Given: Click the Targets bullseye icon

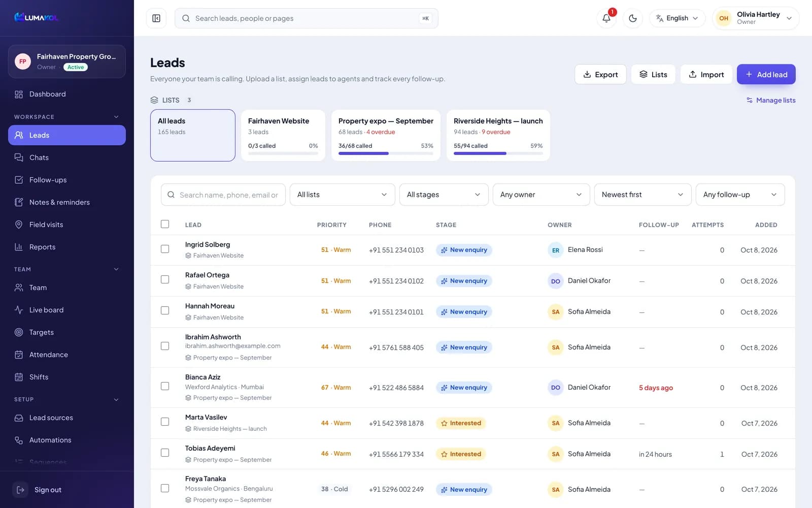Looking at the screenshot, I should point(19,332).
